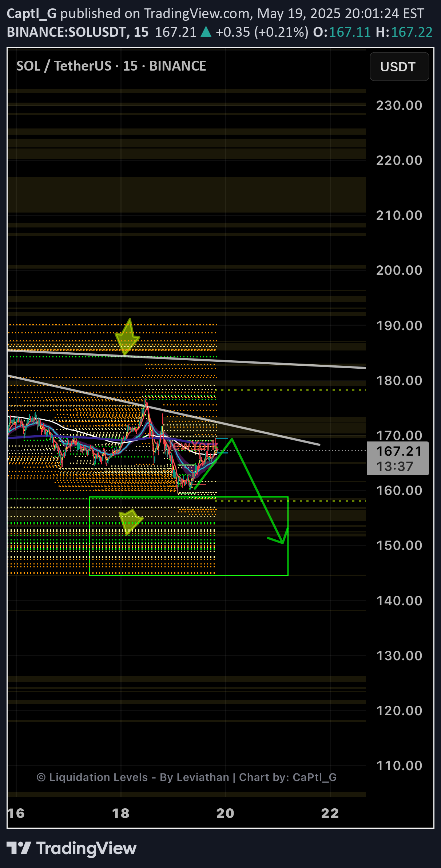Click the 190.00 price axis label
This screenshot has height=868, width=441.
coord(399,326)
